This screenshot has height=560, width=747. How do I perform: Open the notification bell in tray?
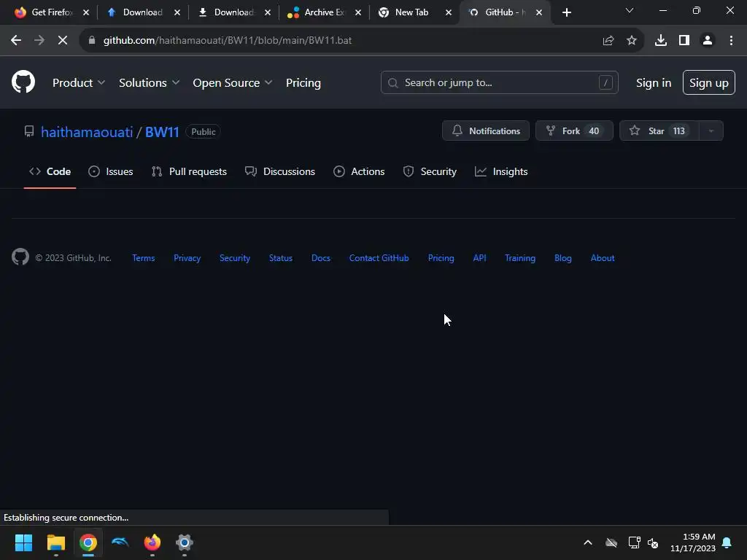(727, 542)
